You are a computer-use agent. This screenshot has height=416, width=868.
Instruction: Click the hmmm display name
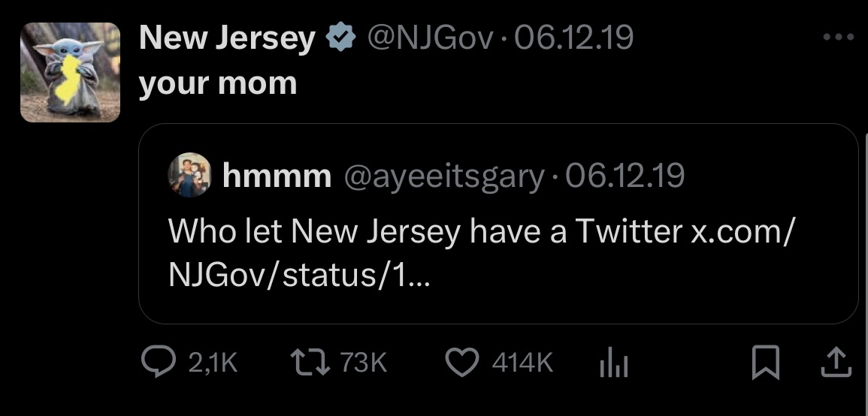[x=277, y=176]
